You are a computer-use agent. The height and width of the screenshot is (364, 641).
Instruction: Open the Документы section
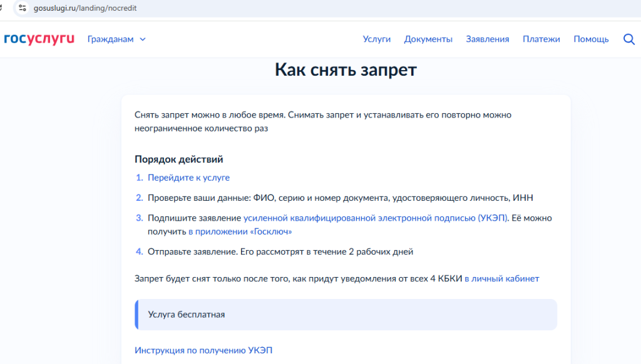coord(428,39)
